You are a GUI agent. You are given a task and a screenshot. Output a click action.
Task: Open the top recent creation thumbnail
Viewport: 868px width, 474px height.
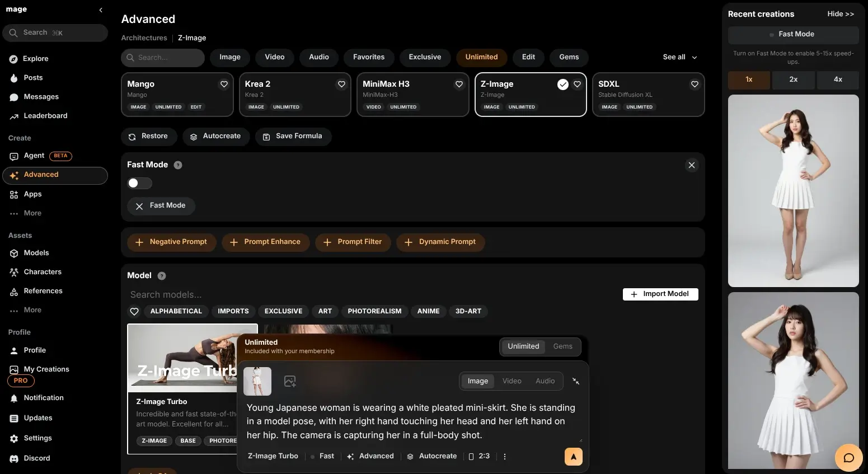click(793, 191)
